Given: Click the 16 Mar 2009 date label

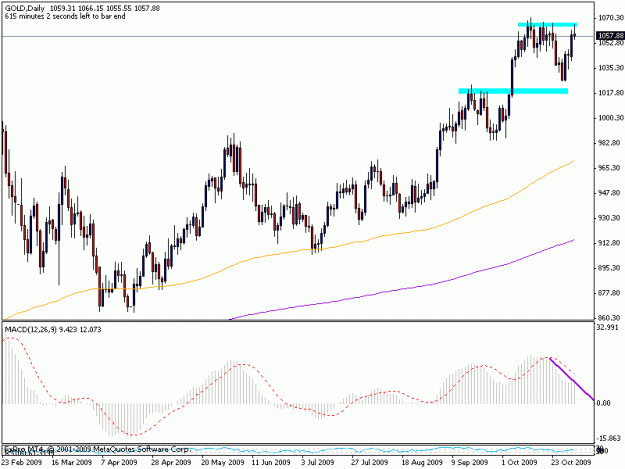Looking at the screenshot, I should 72,462.
